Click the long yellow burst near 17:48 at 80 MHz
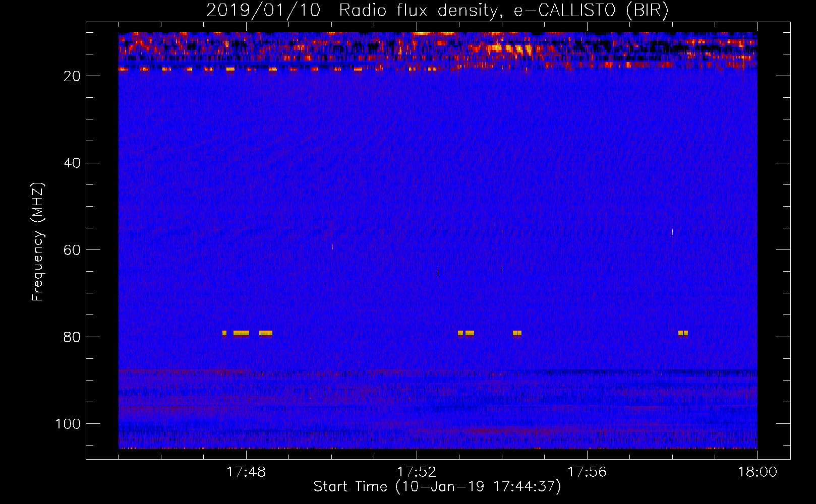 coord(241,333)
